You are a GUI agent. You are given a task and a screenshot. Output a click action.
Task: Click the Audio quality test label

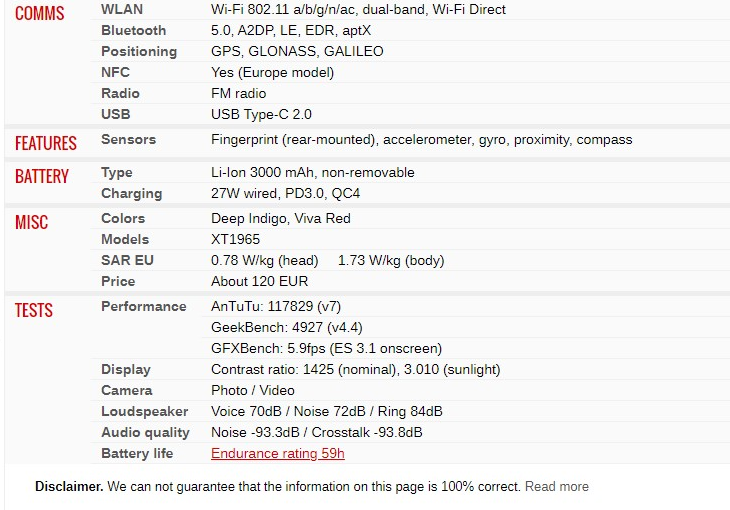(145, 432)
